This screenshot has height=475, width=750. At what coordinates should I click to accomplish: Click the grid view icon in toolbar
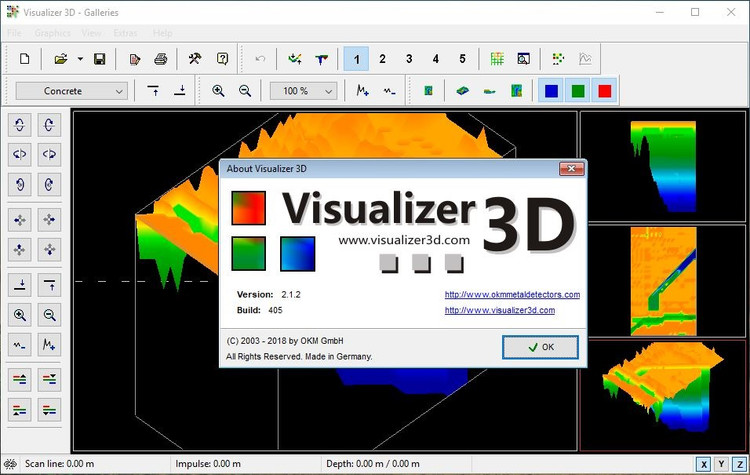point(497,60)
